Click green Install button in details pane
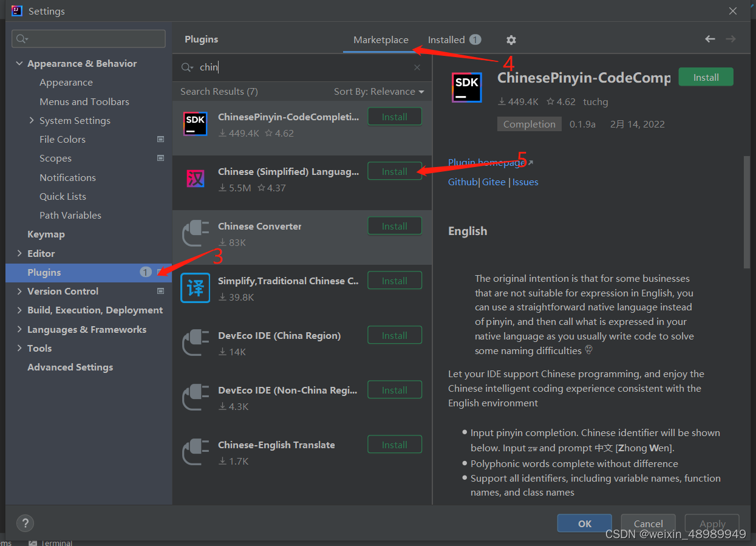 (x=706, y=77)
